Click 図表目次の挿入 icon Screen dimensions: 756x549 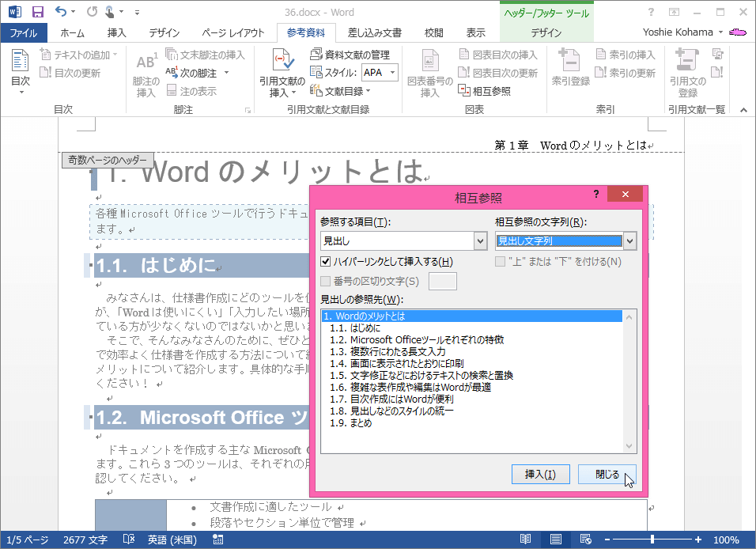(498, 55)
